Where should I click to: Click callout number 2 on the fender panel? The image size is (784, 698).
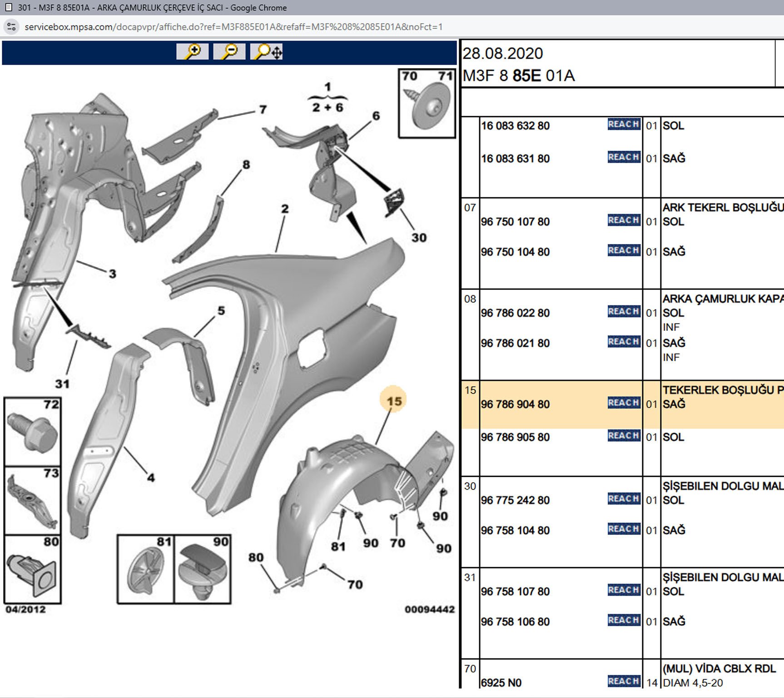pos(285,209)
